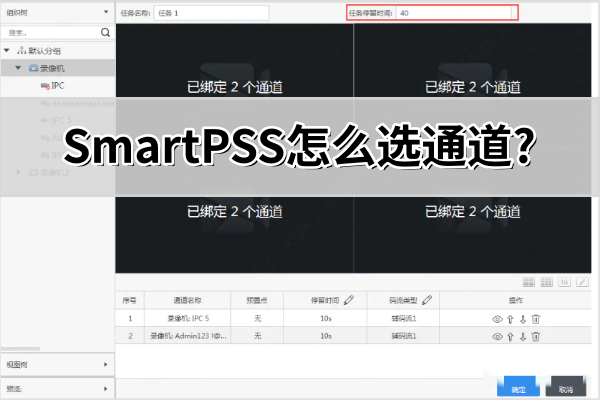
Task: Toggle preview eye icon for row 1
Action: click(x=497, y=318)
